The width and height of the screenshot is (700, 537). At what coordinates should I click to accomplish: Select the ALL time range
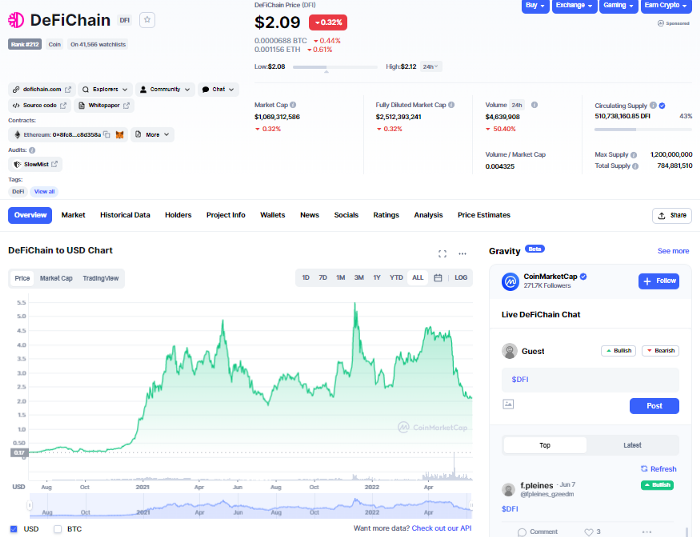[418, 278]
